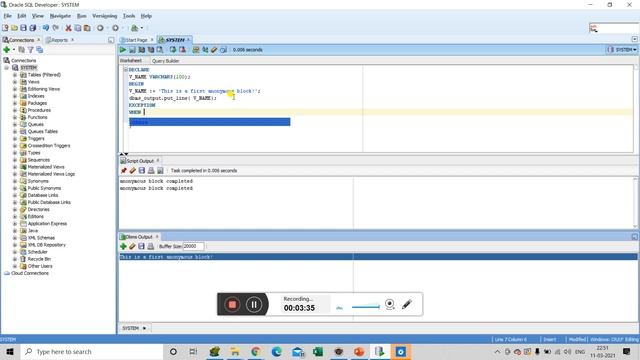Close the Script Output tab
Viewport: 640px width, 360px height.
[x=158, y=160]
